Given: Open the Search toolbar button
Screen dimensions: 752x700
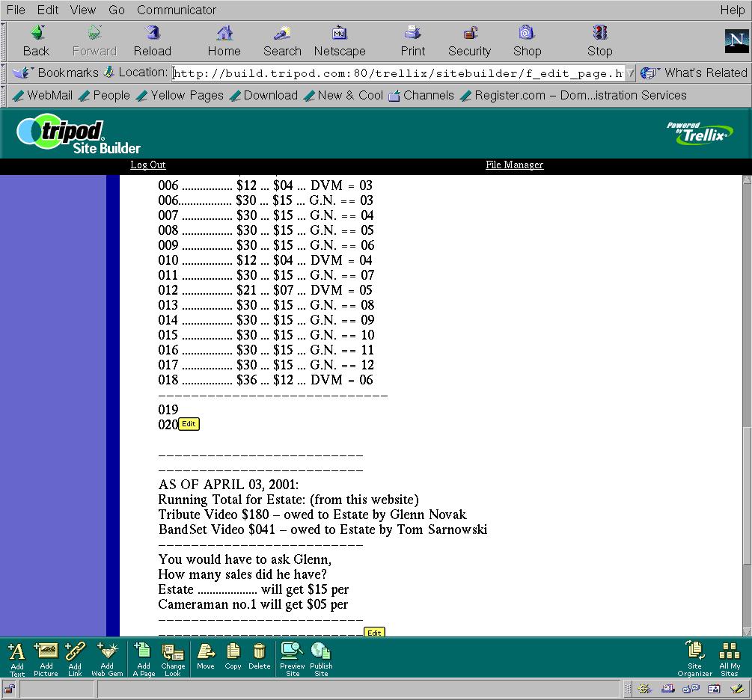Looking at the screenshot, I should point(283,40).
